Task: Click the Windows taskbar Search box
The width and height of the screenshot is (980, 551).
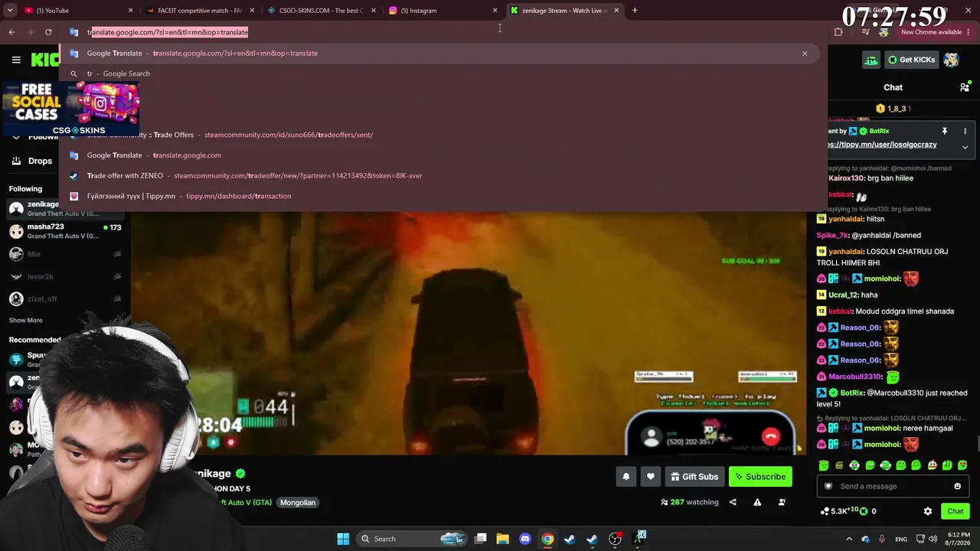Action: pos(413,539)
